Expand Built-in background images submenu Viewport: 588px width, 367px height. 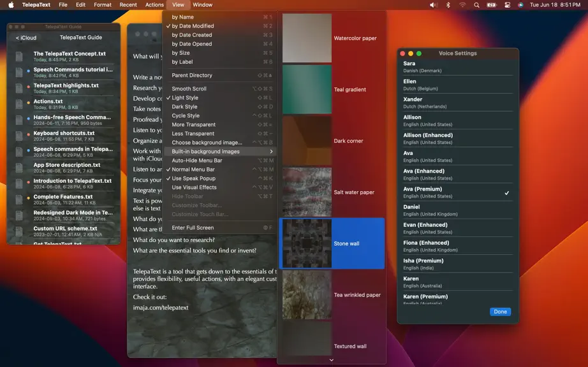click(x=219, y=151)
